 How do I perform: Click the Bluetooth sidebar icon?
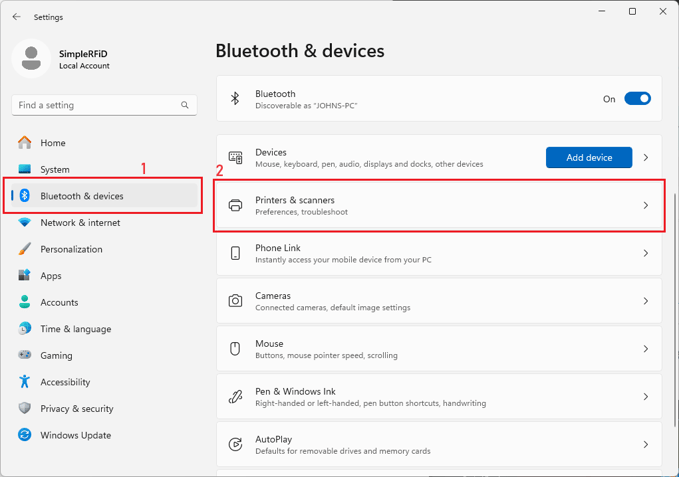point(25,196)
